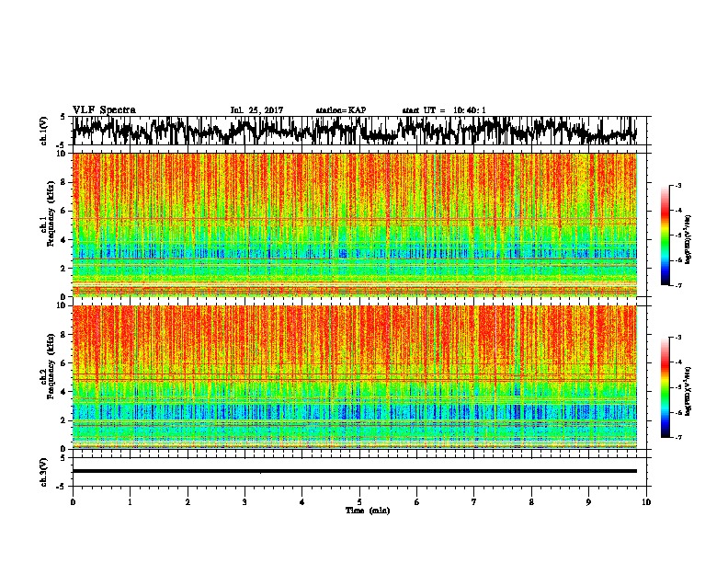
Task: Click the "VLF Spectra" plot title
Action: point(104,110)
